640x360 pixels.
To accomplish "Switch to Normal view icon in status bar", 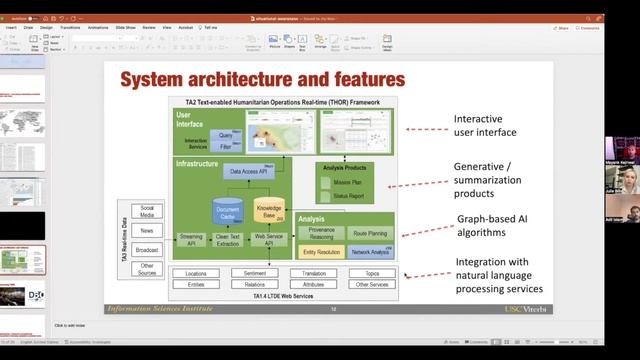I will [x=496, y=342].
